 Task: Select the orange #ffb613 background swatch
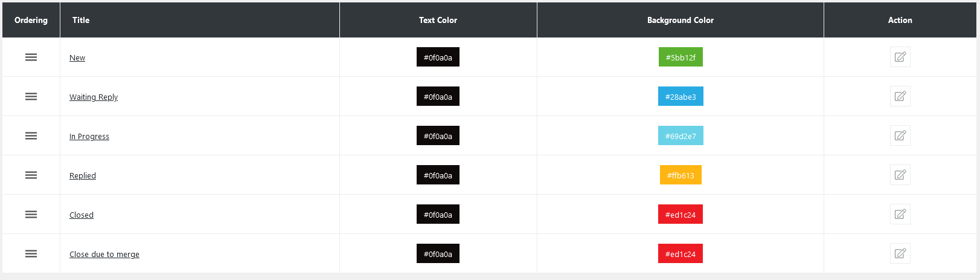click(x=681, y=175)
